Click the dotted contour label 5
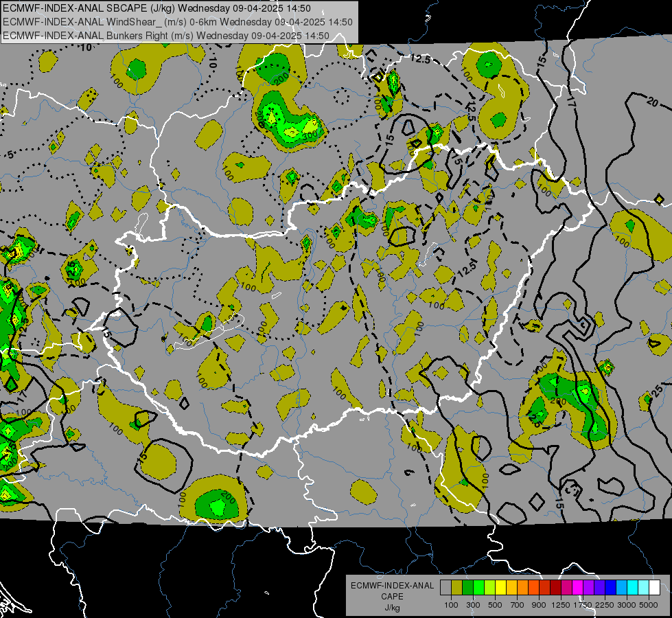This screenshot has width=672, height=618. coord(10,154)
